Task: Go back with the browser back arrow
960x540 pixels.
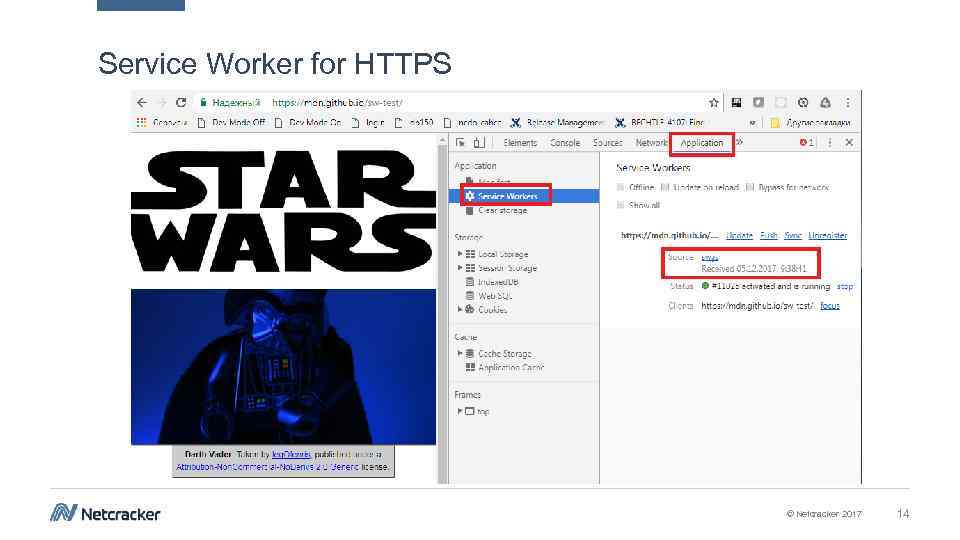Action: point(142,102)
